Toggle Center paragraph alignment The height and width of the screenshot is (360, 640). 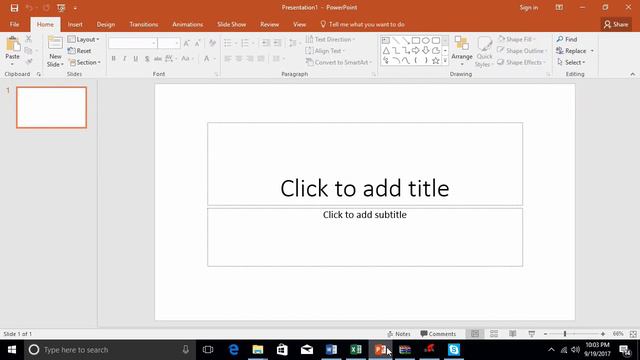[239, 59]
